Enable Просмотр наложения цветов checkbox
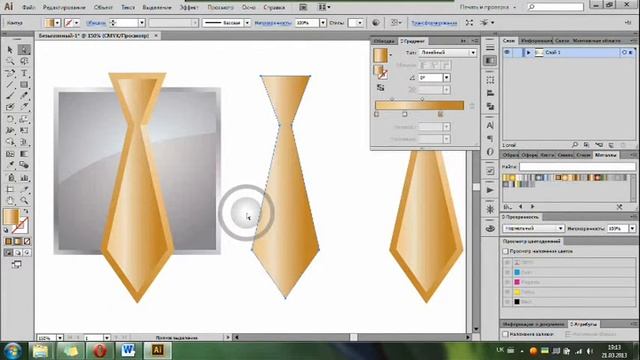 click(505, 251)
